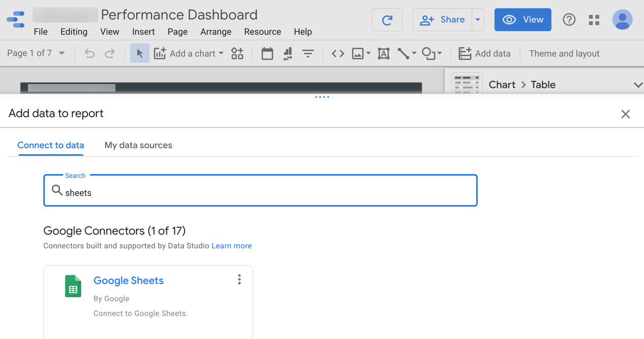The width and height of the screenshot is (644, 339).
Task: Click the Table chart type icon
Action: [x=467, y=84]
